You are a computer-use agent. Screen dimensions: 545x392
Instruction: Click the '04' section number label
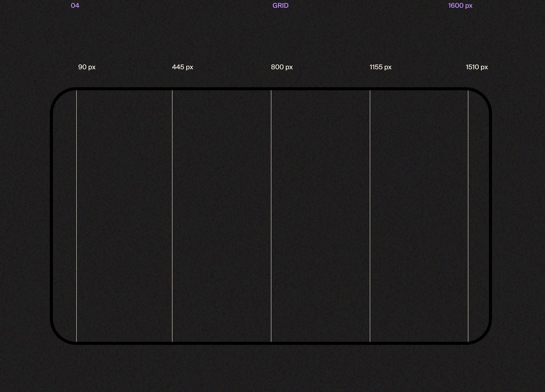tap(75, 6)
